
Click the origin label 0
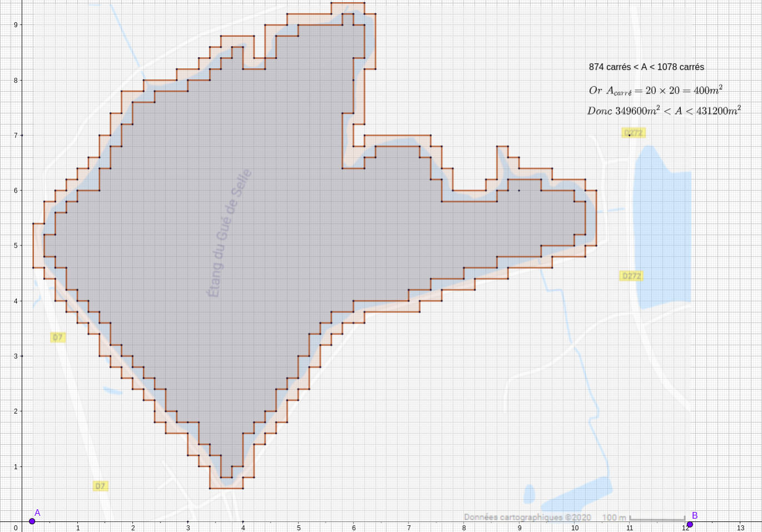16,528
